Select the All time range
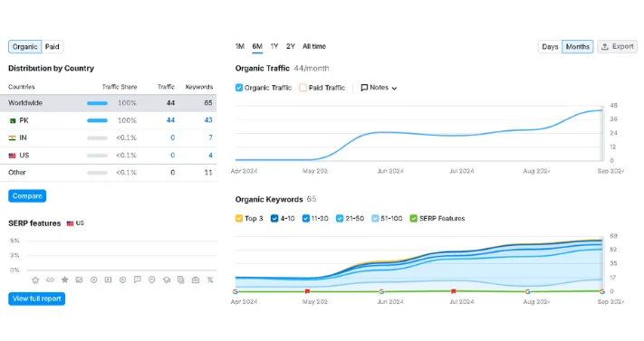This screenshot has width=644, height=341. coord(314,46)
